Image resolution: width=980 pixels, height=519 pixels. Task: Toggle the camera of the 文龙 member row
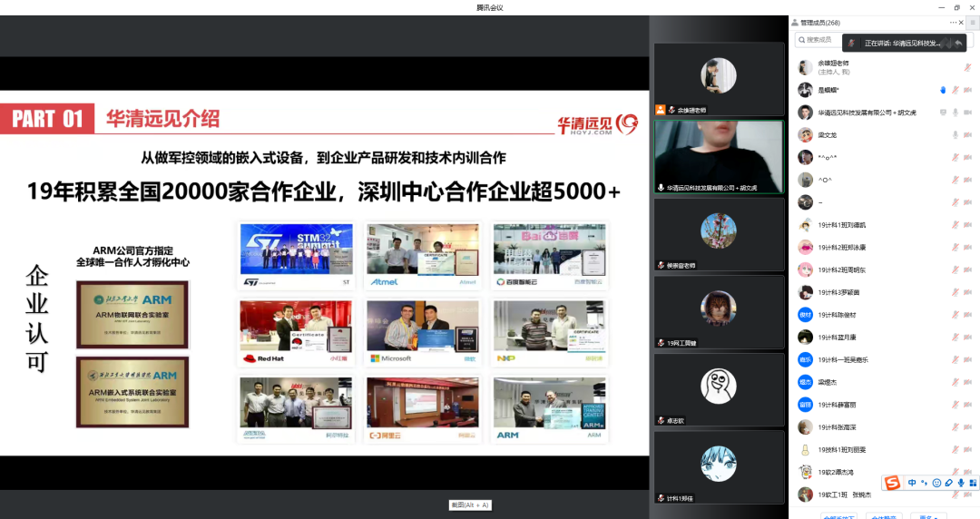(x=967, y=135)
